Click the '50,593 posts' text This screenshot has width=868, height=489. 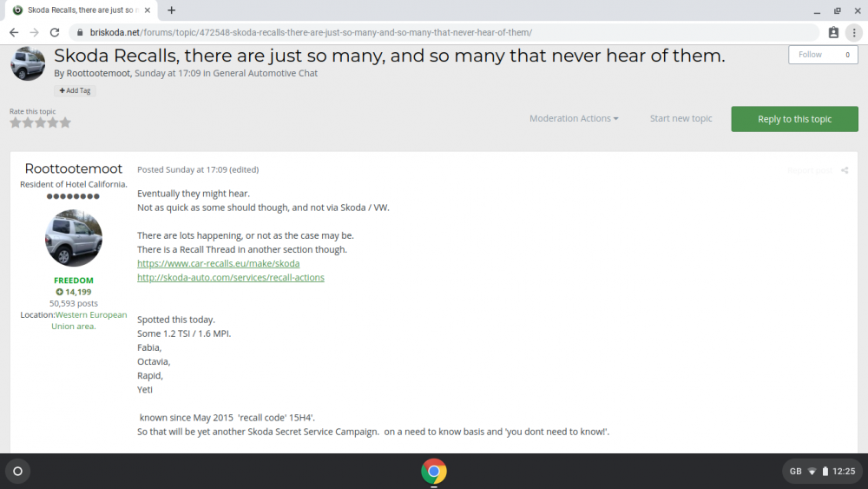coord(74,303)
